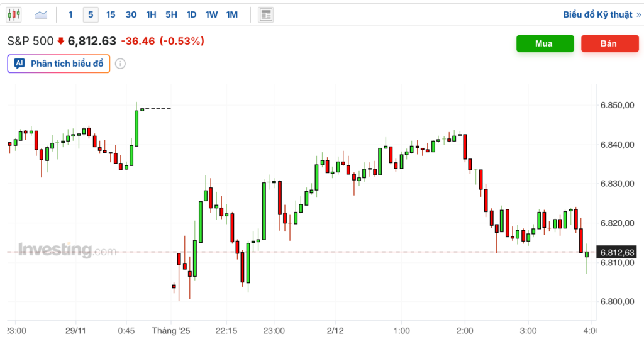Switch to the area chart icon
644x339 pixels.
click(x=41, y=14)
